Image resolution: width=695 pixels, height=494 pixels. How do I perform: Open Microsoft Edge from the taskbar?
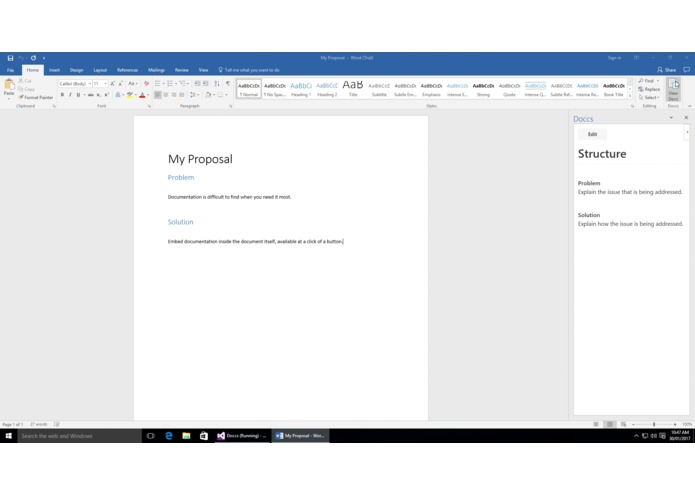coord(169,436)
